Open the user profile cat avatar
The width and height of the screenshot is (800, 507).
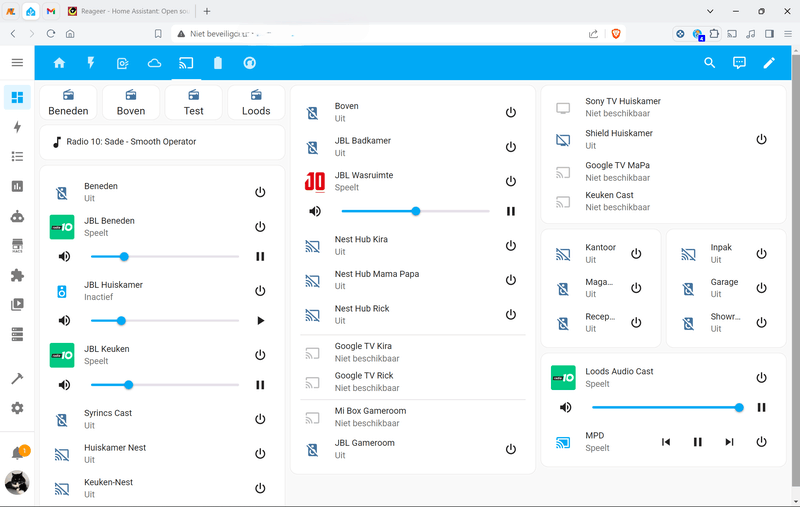click(17, 483)
